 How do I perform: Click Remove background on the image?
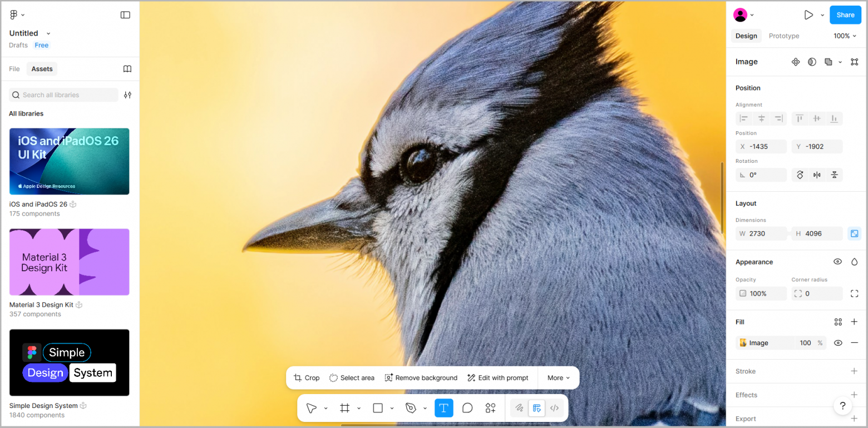[421, 377]
